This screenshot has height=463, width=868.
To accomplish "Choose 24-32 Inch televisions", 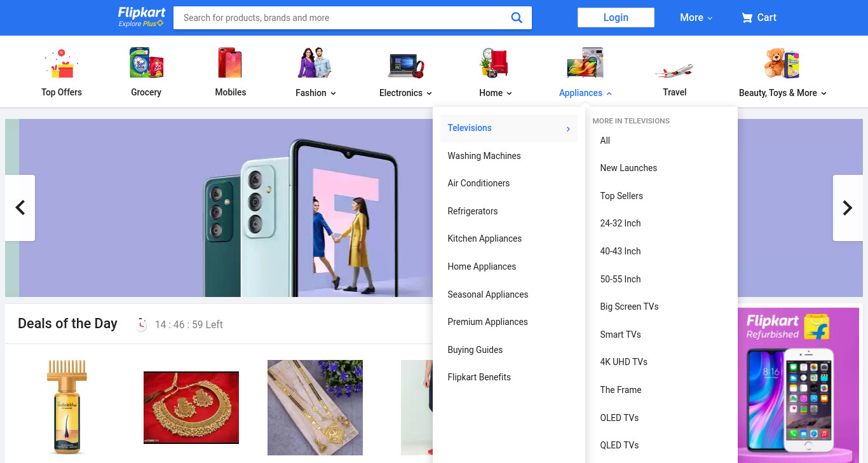I will [x=620, y=223].
